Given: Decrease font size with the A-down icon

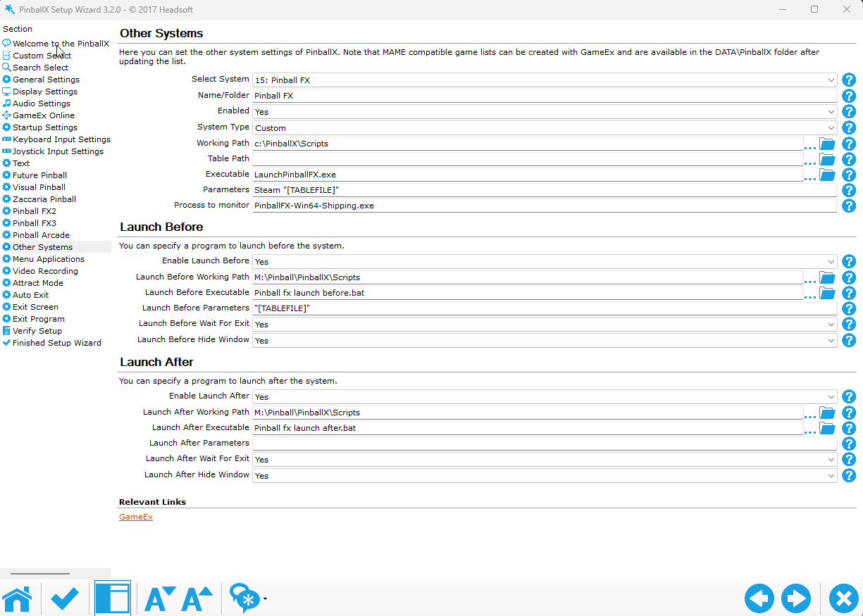Looking at the screenshot, I should coord(160,599).
